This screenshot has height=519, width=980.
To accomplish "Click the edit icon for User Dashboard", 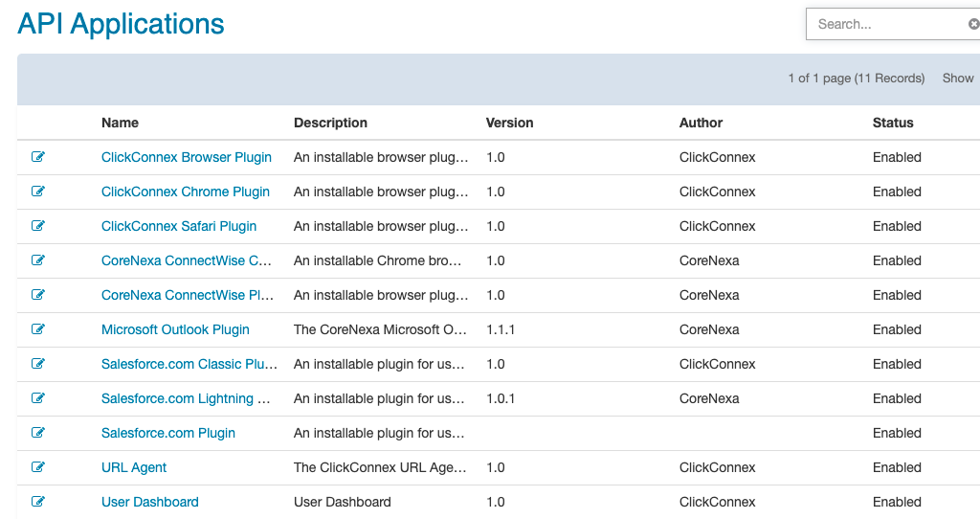I will [x=38, y=501].
